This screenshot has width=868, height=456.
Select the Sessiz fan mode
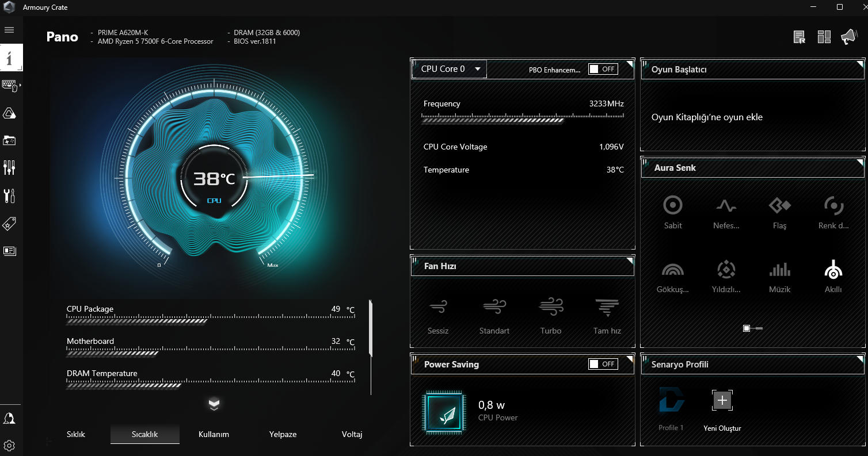point(438,316)
